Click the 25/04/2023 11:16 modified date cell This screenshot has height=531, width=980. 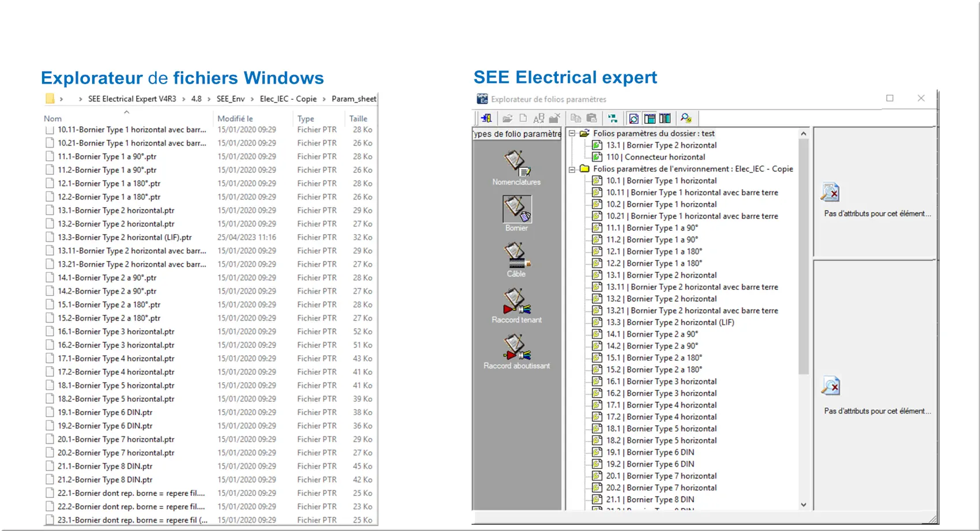tap(247, 237)
